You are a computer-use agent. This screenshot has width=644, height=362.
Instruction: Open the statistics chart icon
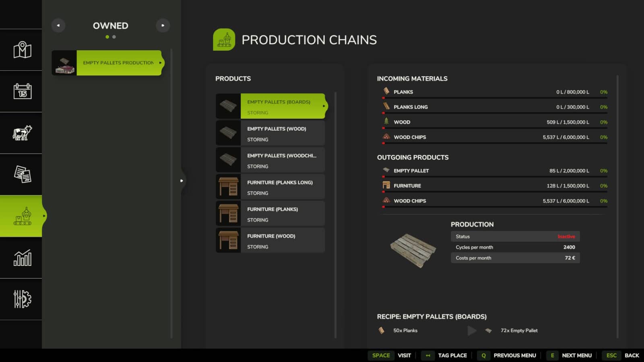(22, 258)
